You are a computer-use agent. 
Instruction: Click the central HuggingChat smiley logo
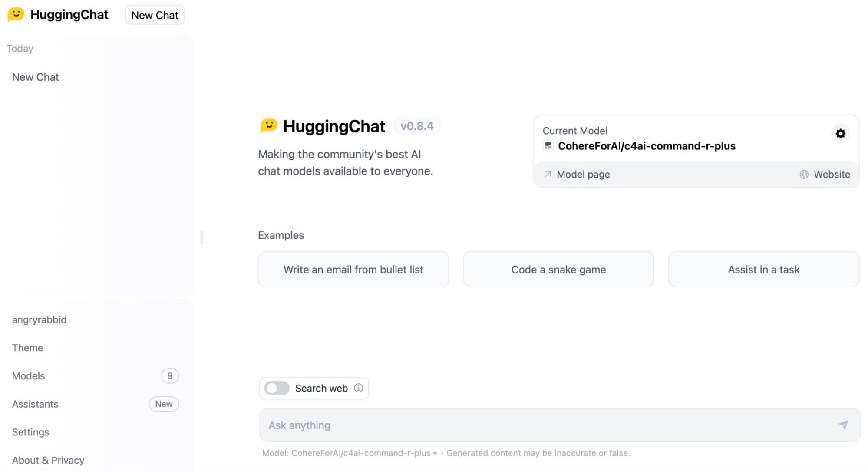(x=269, y=126)
